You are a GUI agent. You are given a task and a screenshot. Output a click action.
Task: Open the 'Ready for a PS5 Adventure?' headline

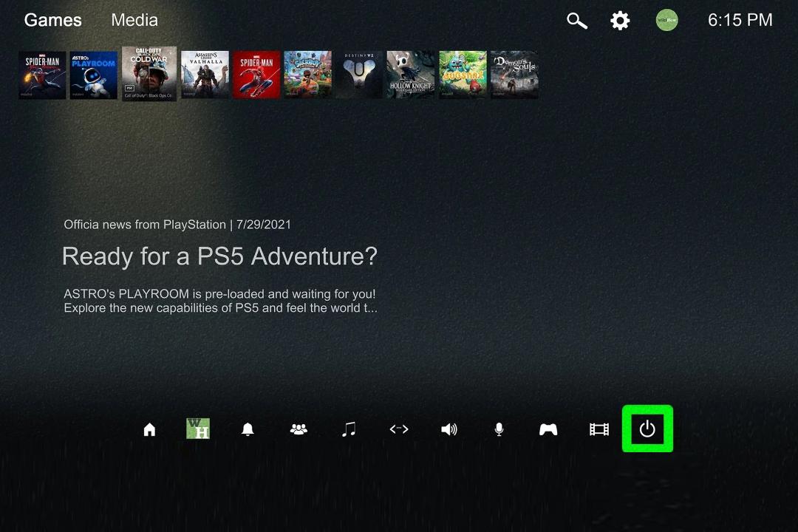219,256
